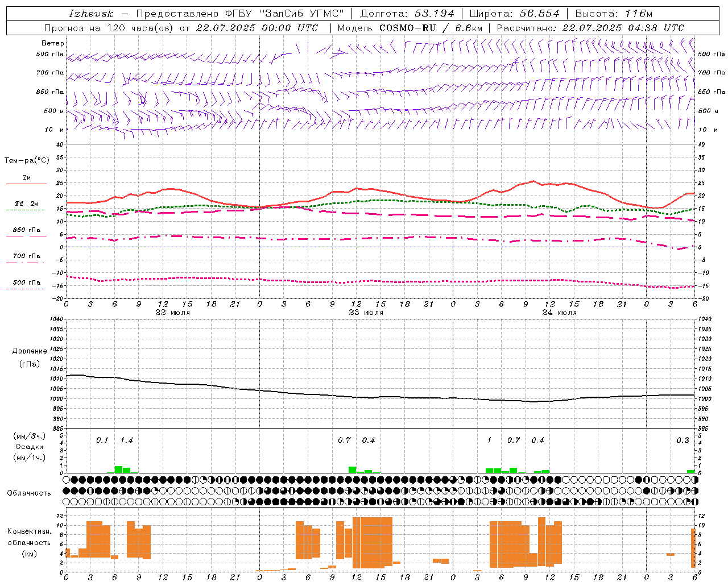The image size is (728, 582).
Task: Click the solid red line sample under '2м'
Action: [26, 184]
